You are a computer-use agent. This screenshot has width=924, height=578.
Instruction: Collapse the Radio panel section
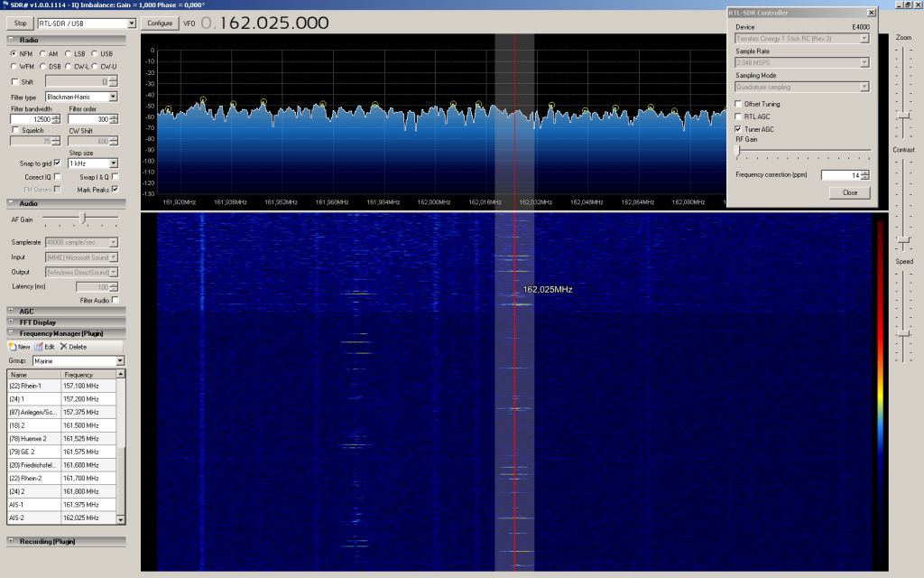[x=12, y=40]
